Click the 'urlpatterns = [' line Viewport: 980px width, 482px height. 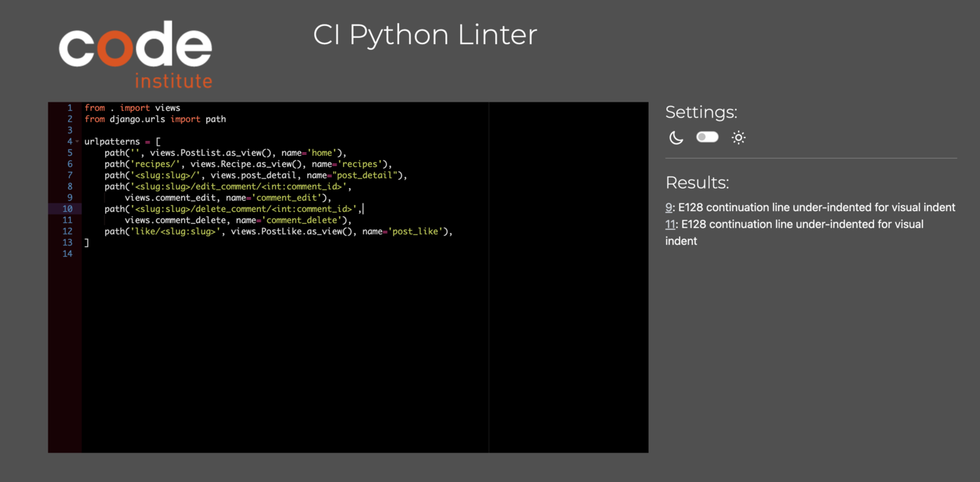pyautogui.click(x=123, y=142)
